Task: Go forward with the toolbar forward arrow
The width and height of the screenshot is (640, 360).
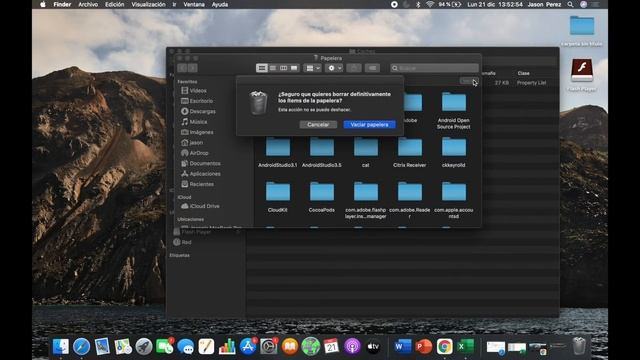Action: [x=193, y=68]
